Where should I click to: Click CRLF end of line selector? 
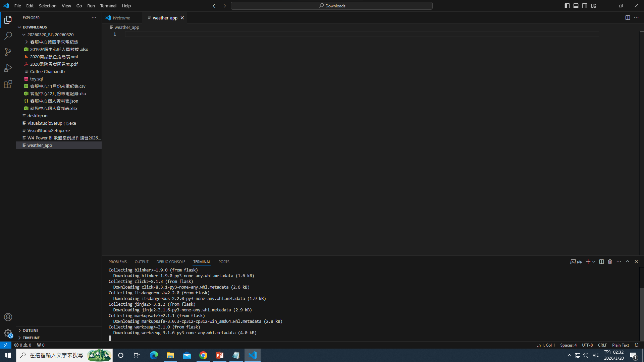pyautogui.click(x=602, y=345)
